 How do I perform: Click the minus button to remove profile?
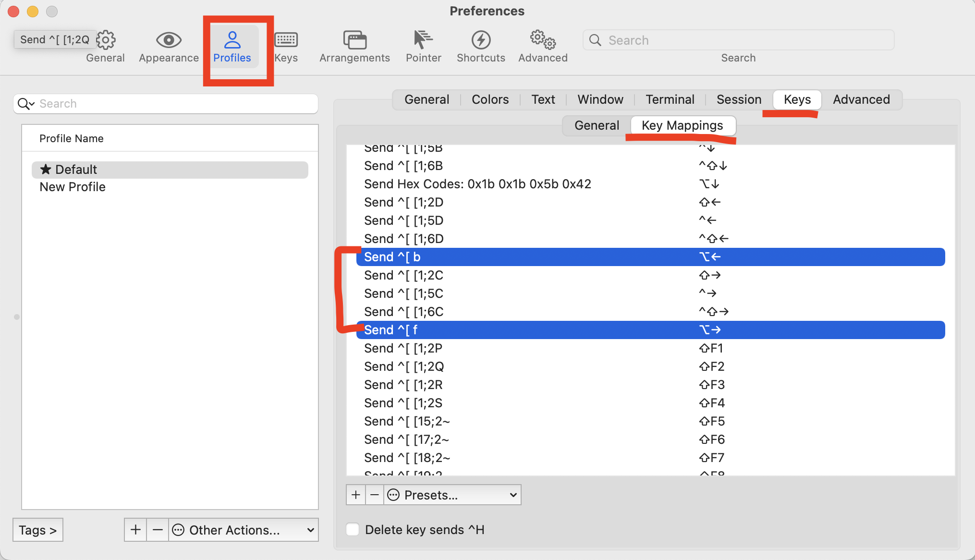(158, 530)
